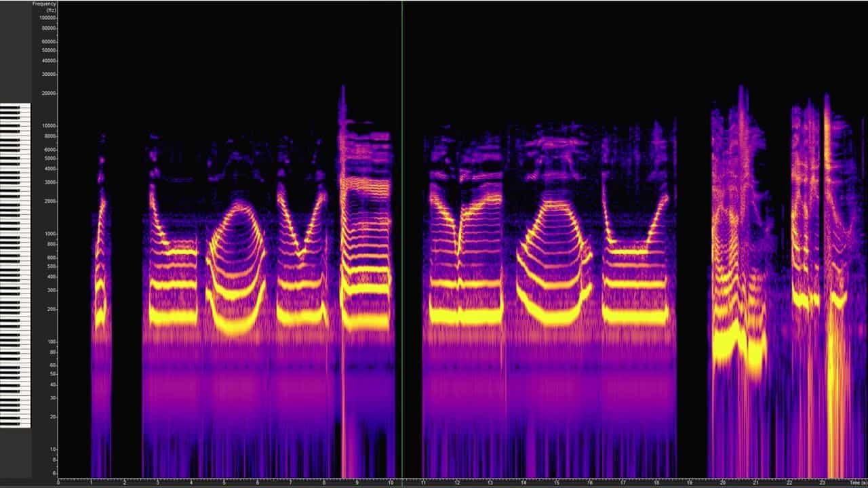
Task: Click the 20000 label on the frequency axis
Action: 49,94
